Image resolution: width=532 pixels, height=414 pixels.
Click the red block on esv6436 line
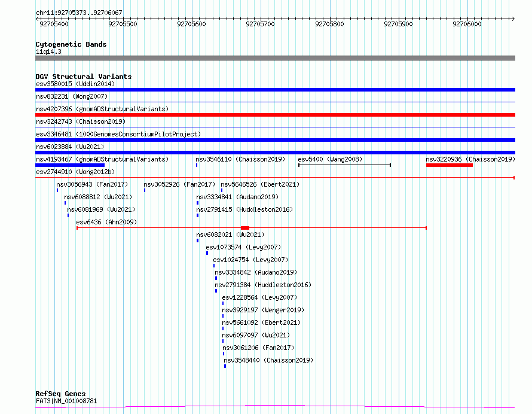245,228
